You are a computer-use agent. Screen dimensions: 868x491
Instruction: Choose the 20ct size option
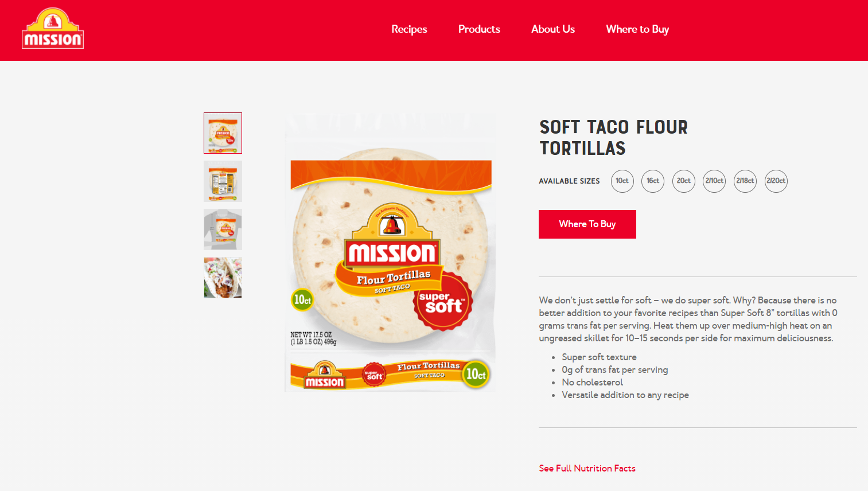click(x=684, y=181)
